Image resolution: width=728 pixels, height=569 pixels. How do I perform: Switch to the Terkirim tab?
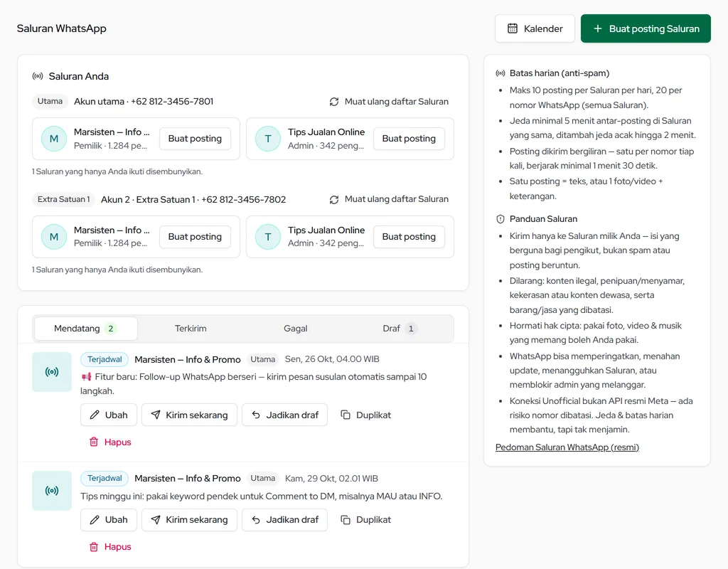point(191,329)
